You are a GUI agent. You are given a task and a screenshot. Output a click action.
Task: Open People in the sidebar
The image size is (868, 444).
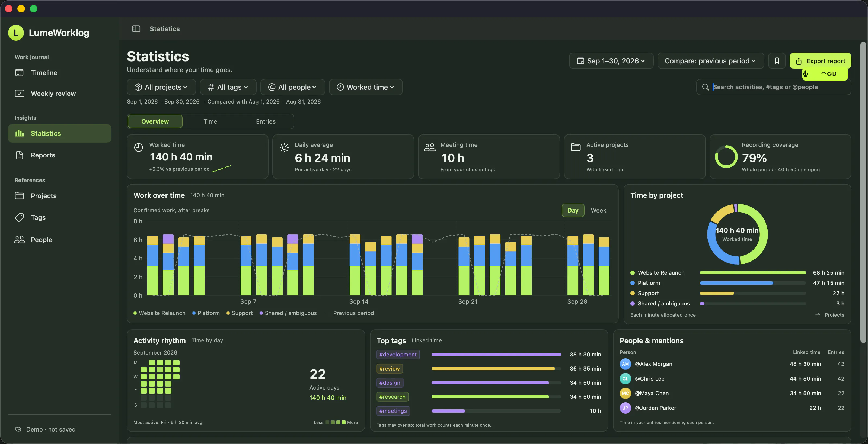pyautogui.click(x=60, y=240)
